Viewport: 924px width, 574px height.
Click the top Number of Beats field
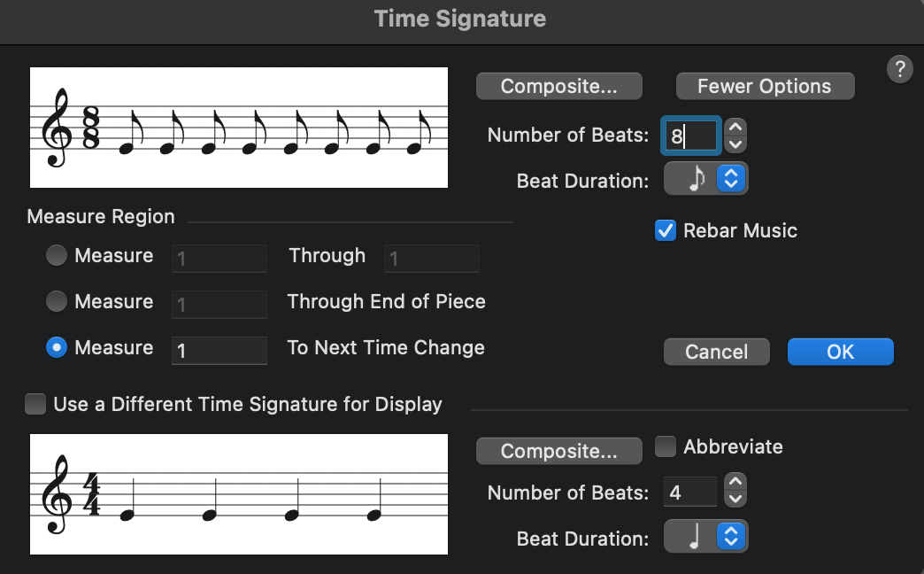coord(690,136)
